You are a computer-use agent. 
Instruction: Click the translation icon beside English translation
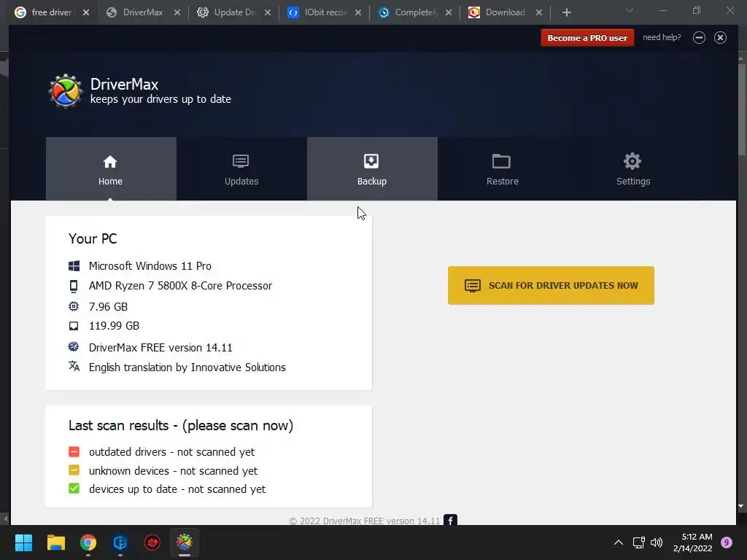coord(74,366)
